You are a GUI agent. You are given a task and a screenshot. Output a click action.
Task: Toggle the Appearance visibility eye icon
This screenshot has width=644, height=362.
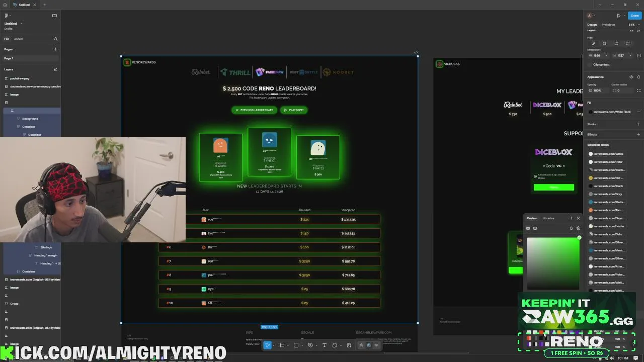[631, 77]
